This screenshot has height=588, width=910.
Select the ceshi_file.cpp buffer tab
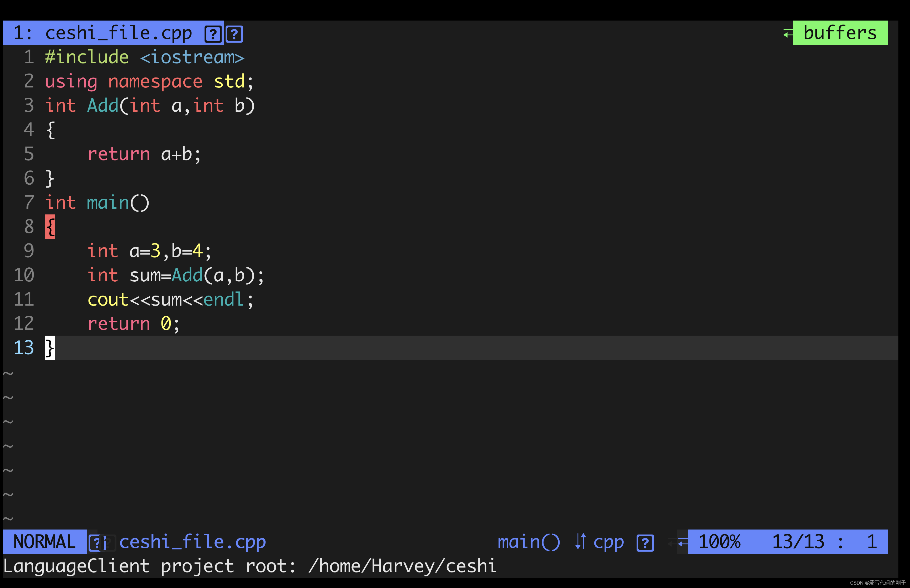pos(113,33)
